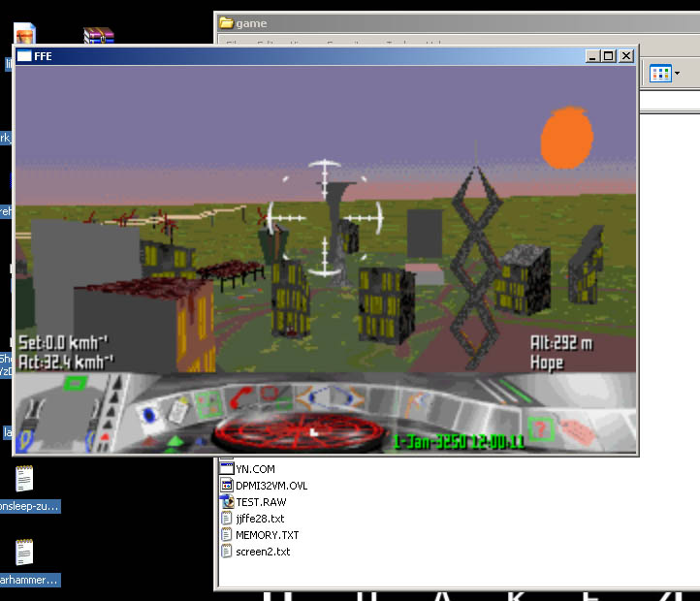Select the WinRAR archive icon on the desktop
Viewport: 700px width, 601px height.
click(x=99, y=35)
